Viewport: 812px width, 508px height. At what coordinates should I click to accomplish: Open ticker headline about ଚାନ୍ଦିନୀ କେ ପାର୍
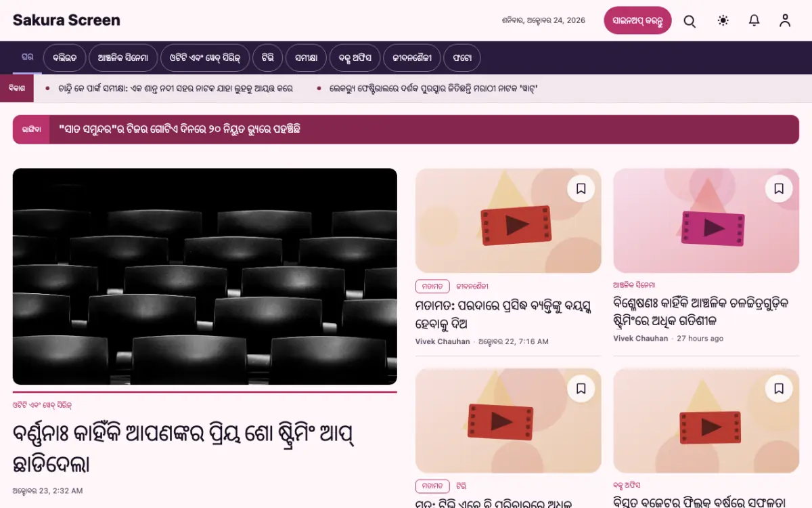point(175,89)
